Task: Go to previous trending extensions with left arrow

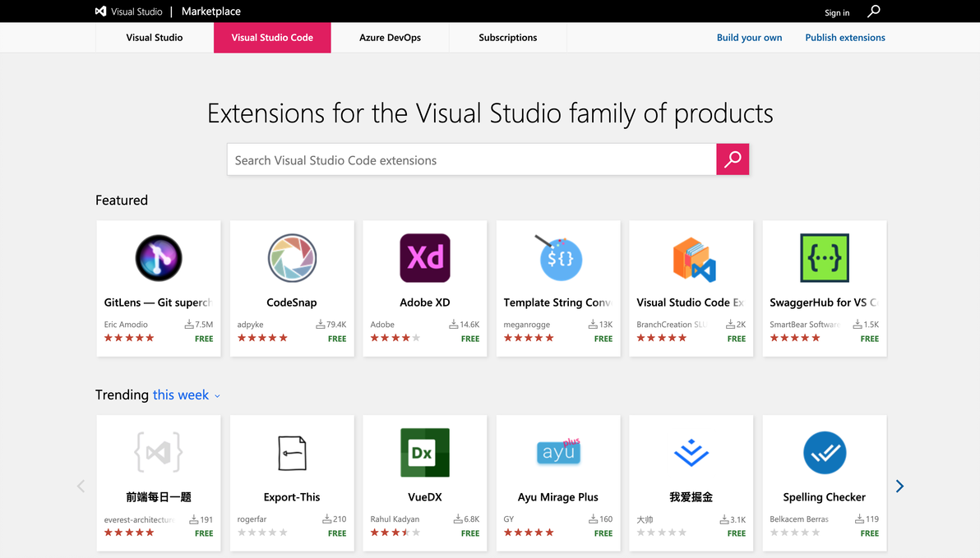Action: coord(81,487)
